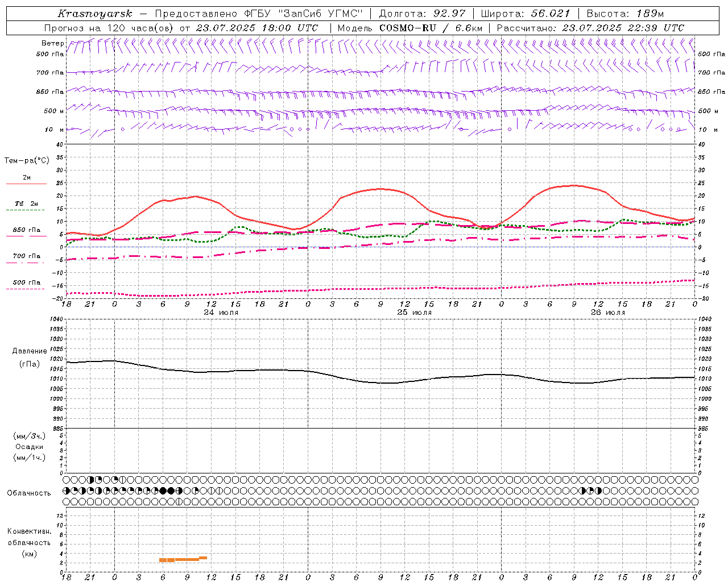
Task: Select the "Td 2м" dew point legend entry
Action: tap(26, 203)
